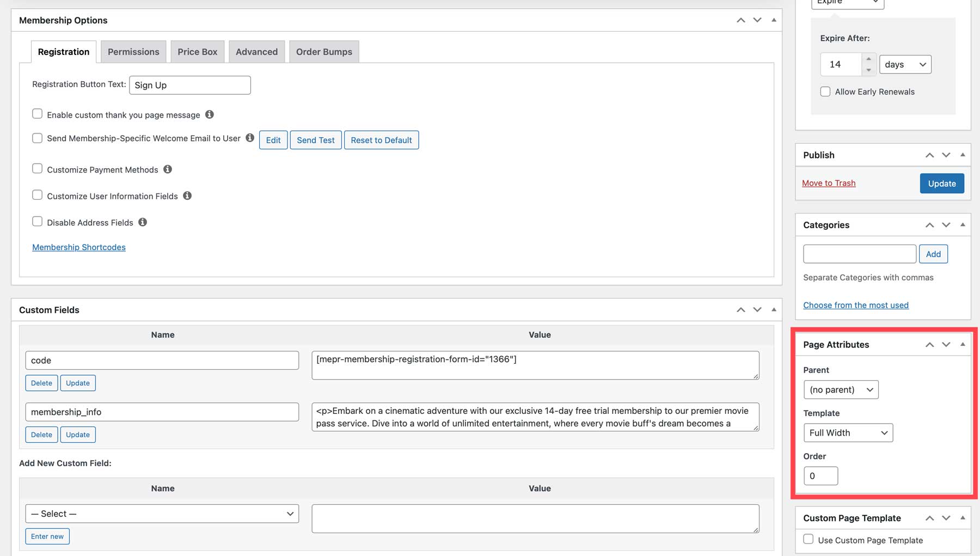Open the Template dropdown showing Full Width

click(x=848, y=433)
